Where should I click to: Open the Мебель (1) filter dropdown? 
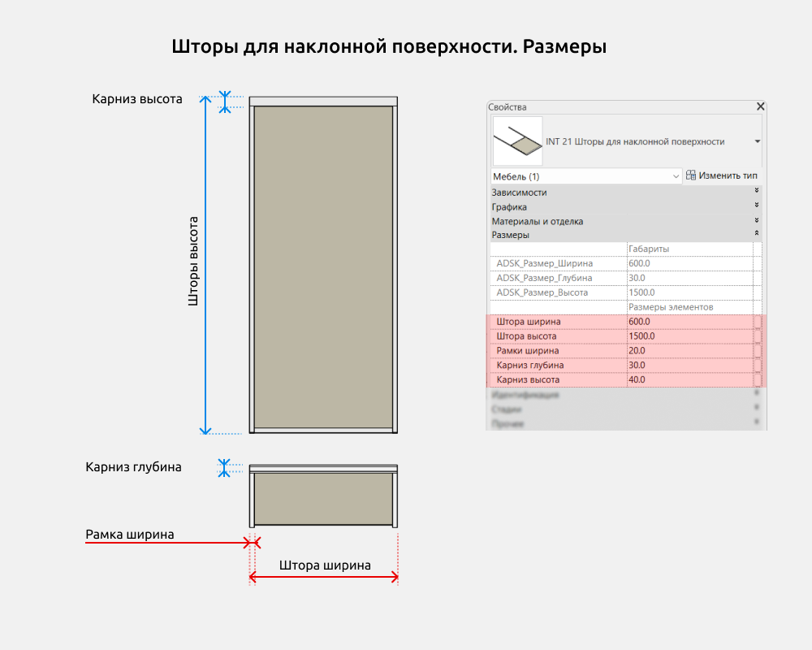pyautogui.click(x=585, y=176)
